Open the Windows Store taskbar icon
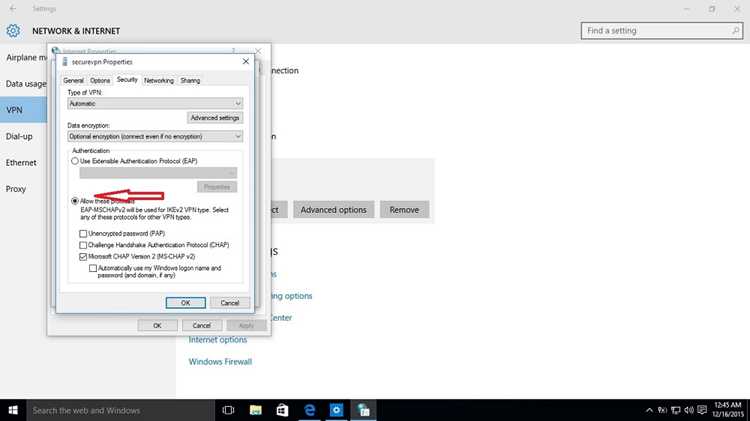 (282, 410)
